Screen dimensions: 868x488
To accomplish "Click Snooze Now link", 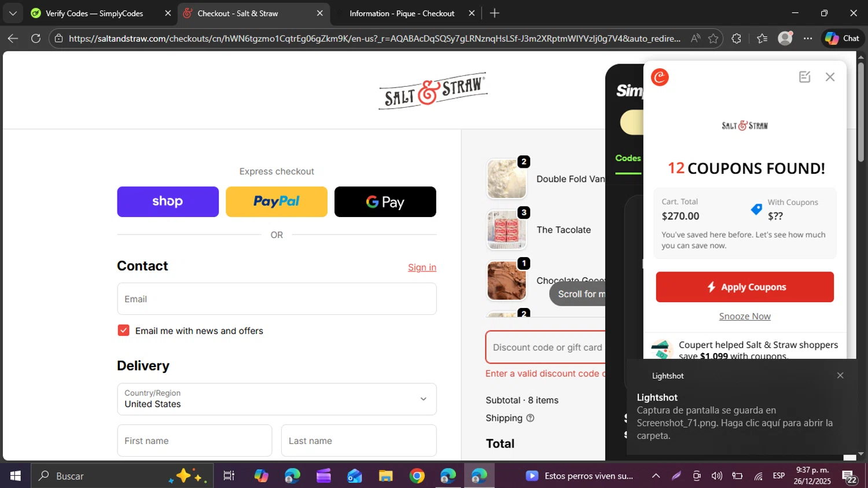I will (x=745, y=316).
